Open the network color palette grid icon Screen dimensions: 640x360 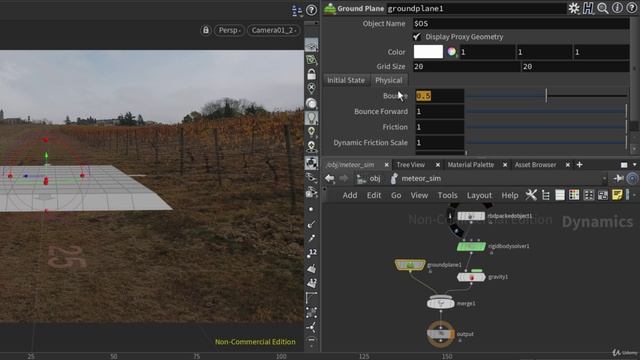point(574,195)
